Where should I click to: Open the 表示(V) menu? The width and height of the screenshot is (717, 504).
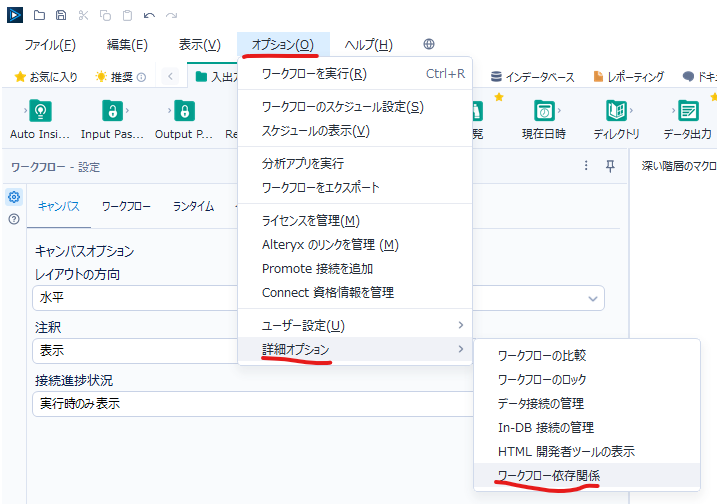[199, 45]
